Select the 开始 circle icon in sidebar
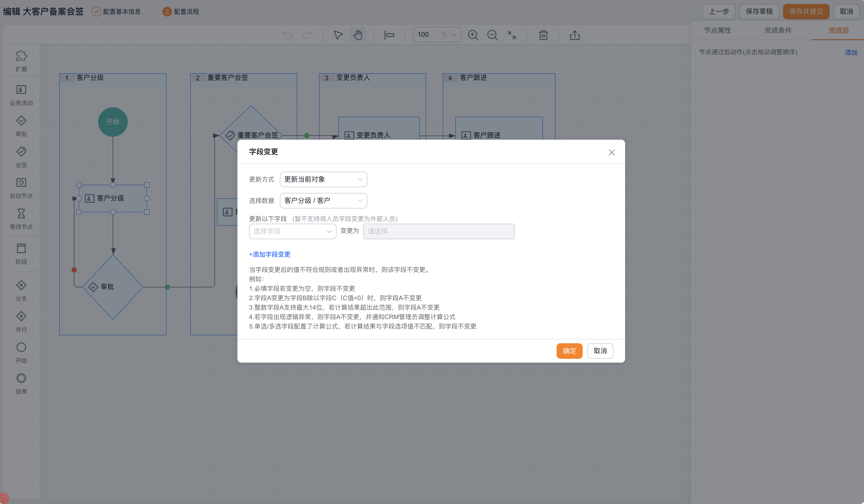This screenshot has height=504, width=864. tap(21, 347)
